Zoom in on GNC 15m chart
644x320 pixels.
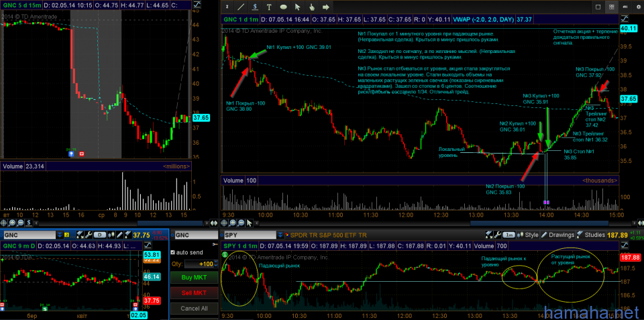click(x=12, y=223)
